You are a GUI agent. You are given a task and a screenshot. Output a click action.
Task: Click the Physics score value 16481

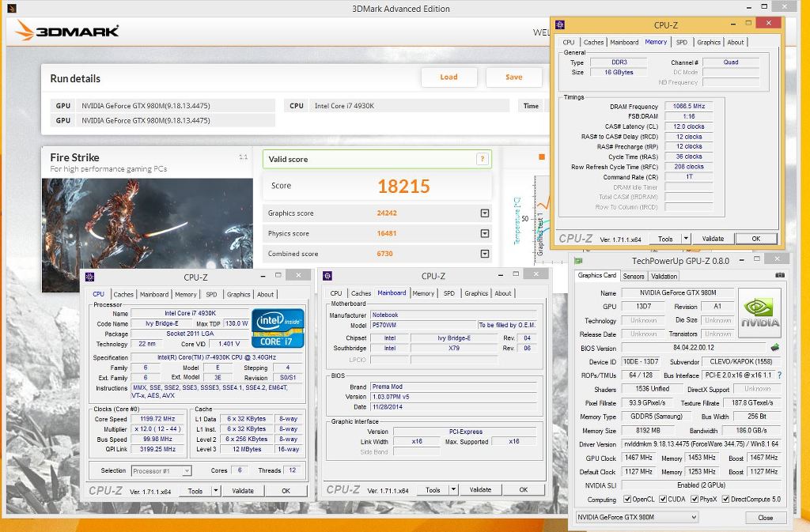(x=387, y=233)
